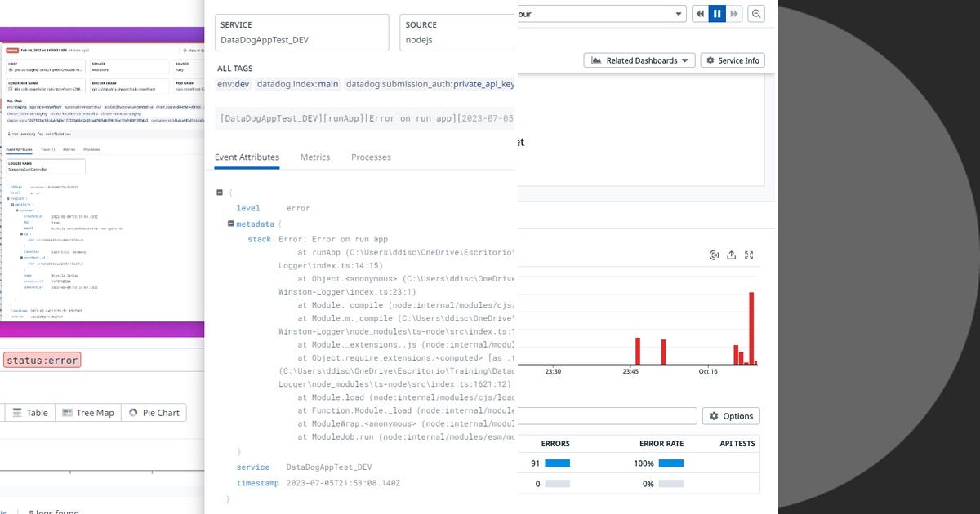Click the gear icon on the Options button
Image resolution: width=980 pixels, height=514 pixels.
714,415
